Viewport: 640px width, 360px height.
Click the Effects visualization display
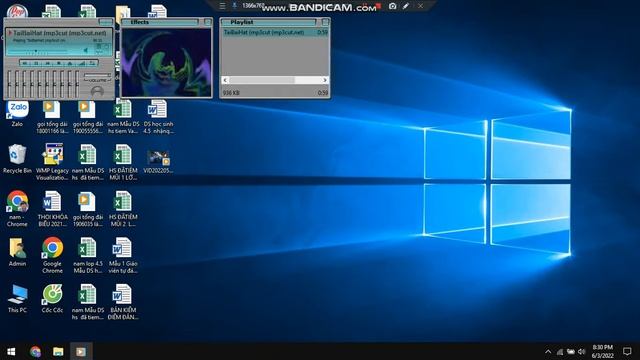(167, 62)
